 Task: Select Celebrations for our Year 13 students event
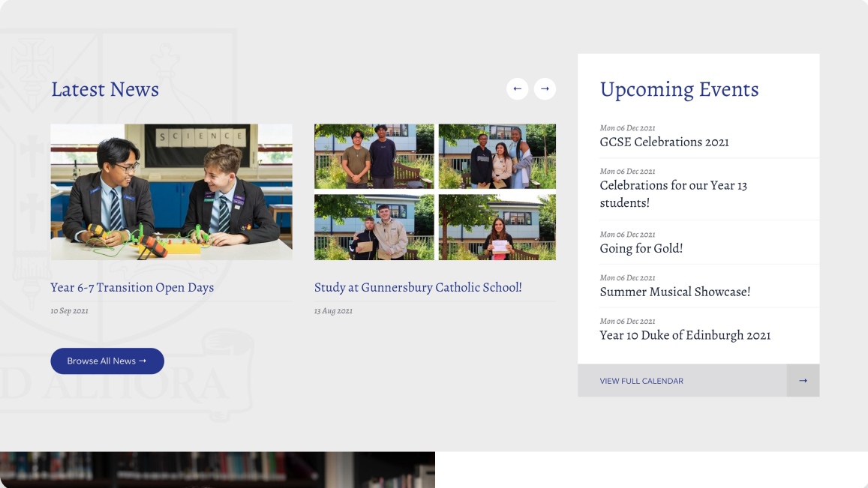[x=673, y=194]
